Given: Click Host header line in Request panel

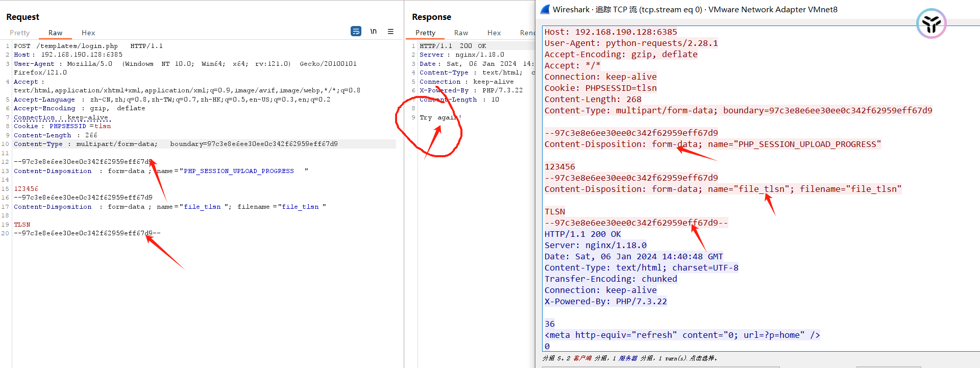Looking at the screenshot, I should 68,55.
